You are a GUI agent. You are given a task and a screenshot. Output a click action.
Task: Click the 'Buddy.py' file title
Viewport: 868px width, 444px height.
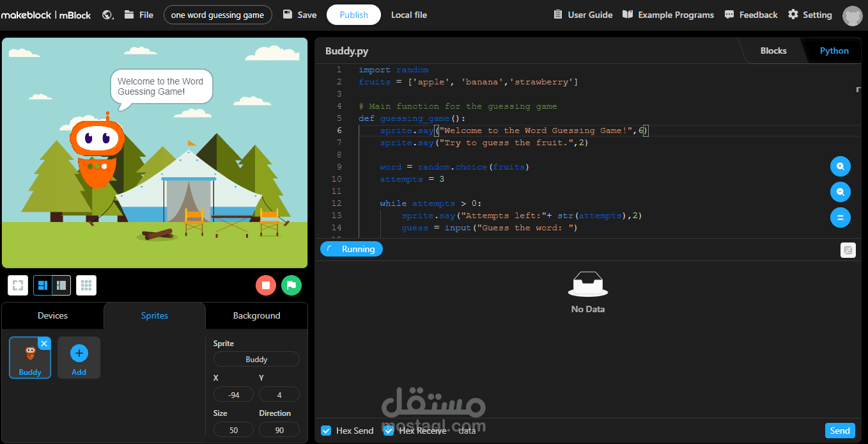pyautogui.click(x=347, y=51)
